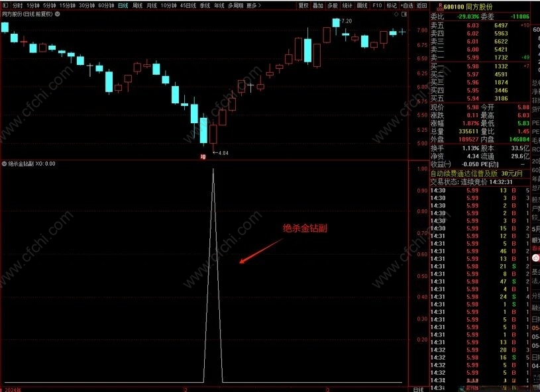This screenshot has width=540, height=392.
Task: Select the 月线 monthly period tab
Action: click(x=152, y=5)
